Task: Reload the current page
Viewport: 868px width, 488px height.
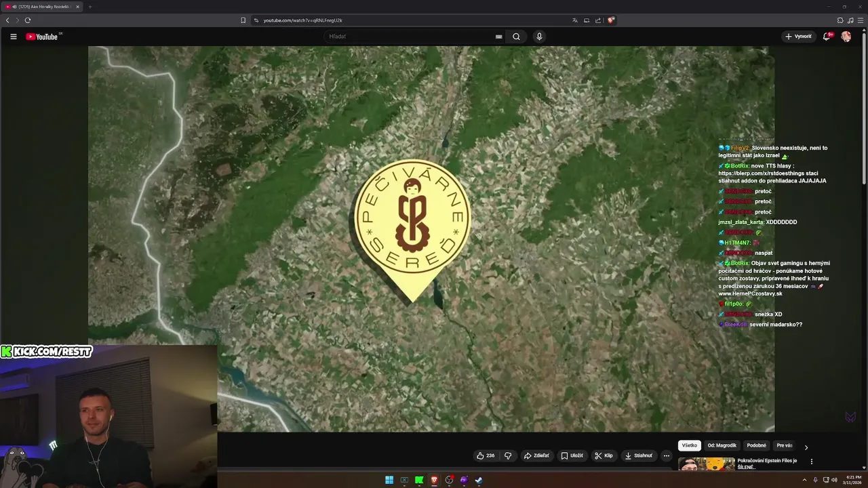Action: click(28, 20)
